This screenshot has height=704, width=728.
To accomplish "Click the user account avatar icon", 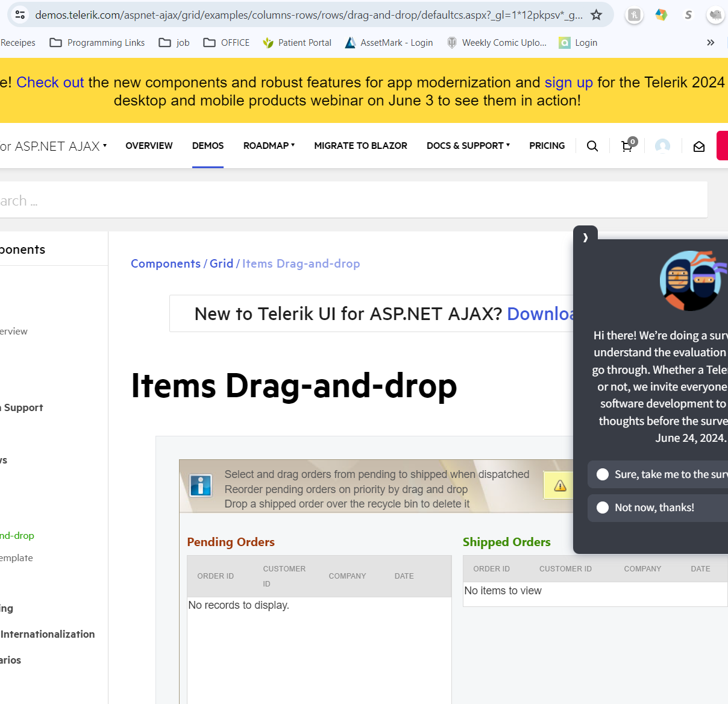I will (x=662, y=146).
